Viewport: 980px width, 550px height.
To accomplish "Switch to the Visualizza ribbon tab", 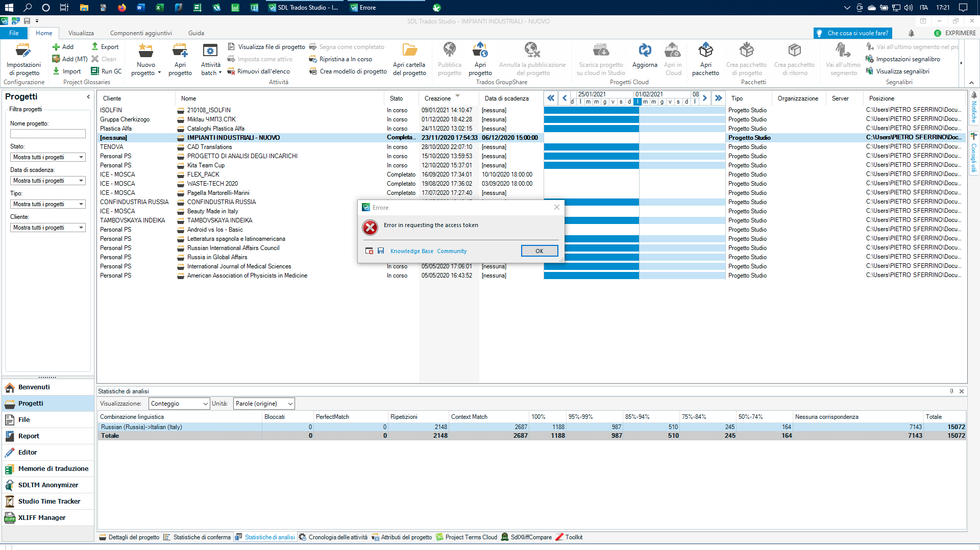I will tap(81, 33).
